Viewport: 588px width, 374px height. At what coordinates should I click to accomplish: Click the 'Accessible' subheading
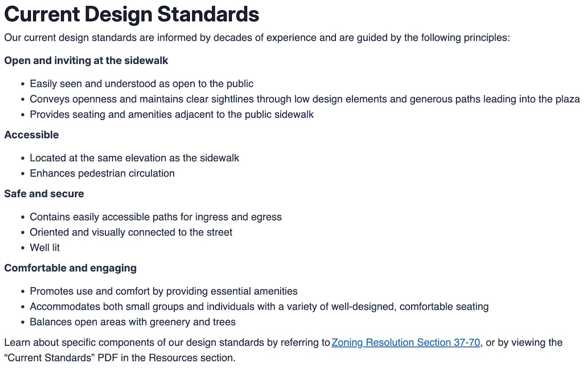32,135
